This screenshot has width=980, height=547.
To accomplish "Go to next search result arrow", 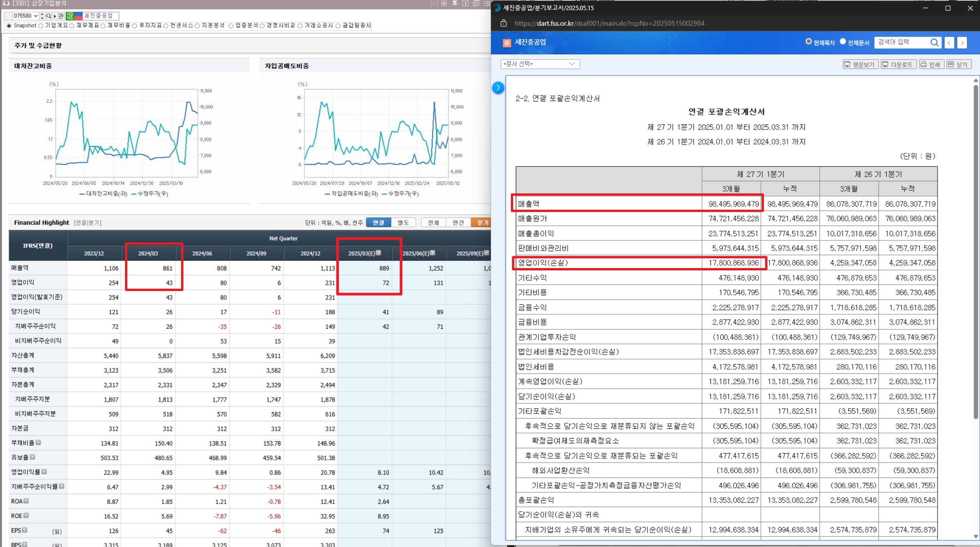I will (962, 43).
